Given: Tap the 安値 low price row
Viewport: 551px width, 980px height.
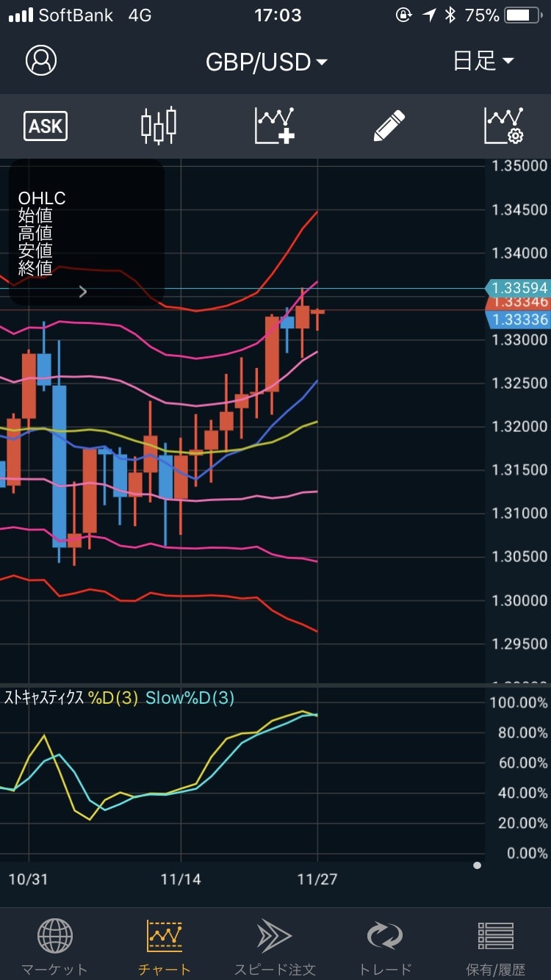Looking at the screenshot, I should coord(35,251).
